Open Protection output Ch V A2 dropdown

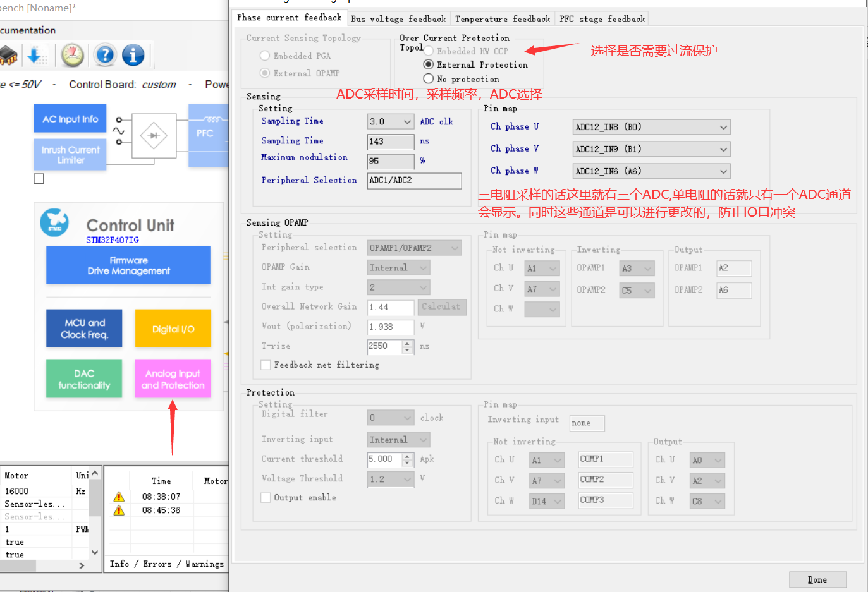point(707,481)
